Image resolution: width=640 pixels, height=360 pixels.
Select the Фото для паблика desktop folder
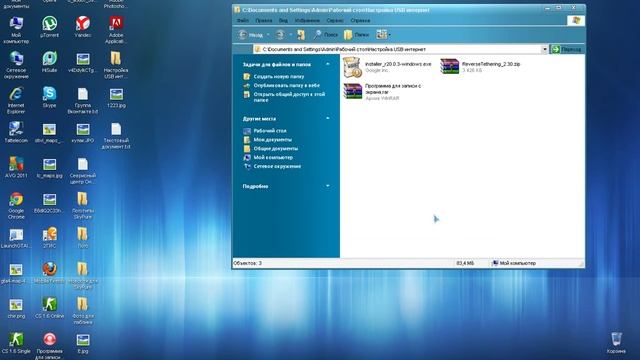tap(83, 311)
